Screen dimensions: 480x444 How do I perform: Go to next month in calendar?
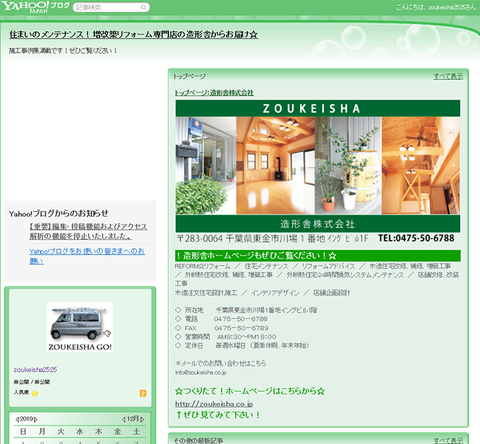142,419
